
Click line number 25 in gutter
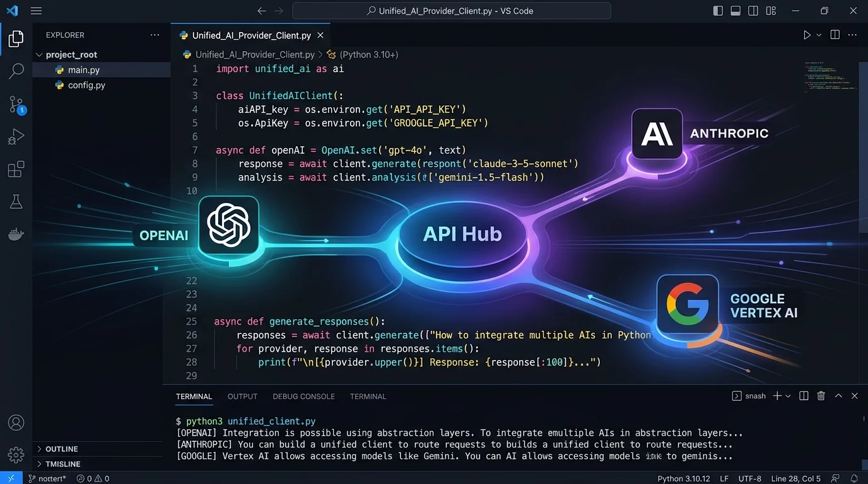click(x=191, y=321)
